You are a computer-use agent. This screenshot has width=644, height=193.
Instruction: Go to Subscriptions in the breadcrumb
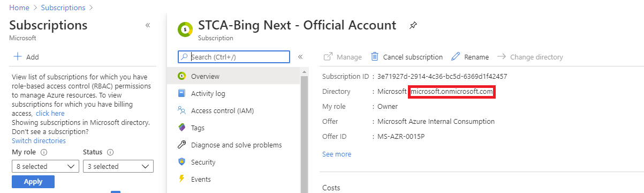coord(63,8)
